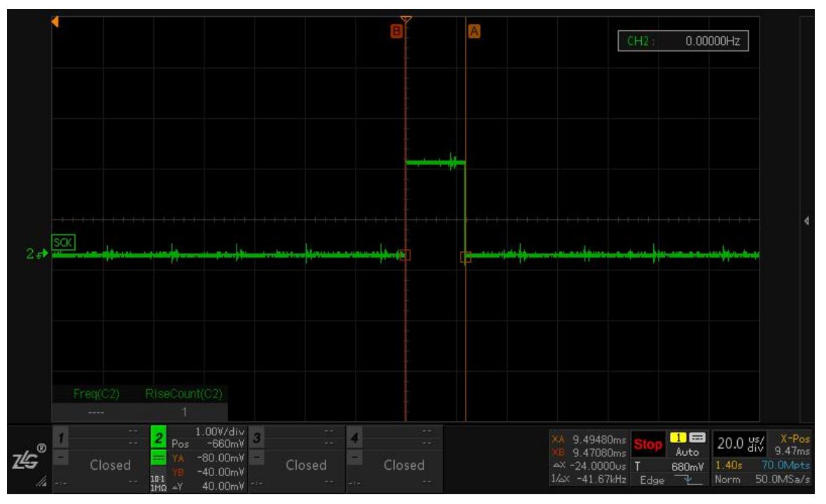Click the 50.0MSa/s sample rate
Viewport: 826px width, 504px height.
pos(783,479)
